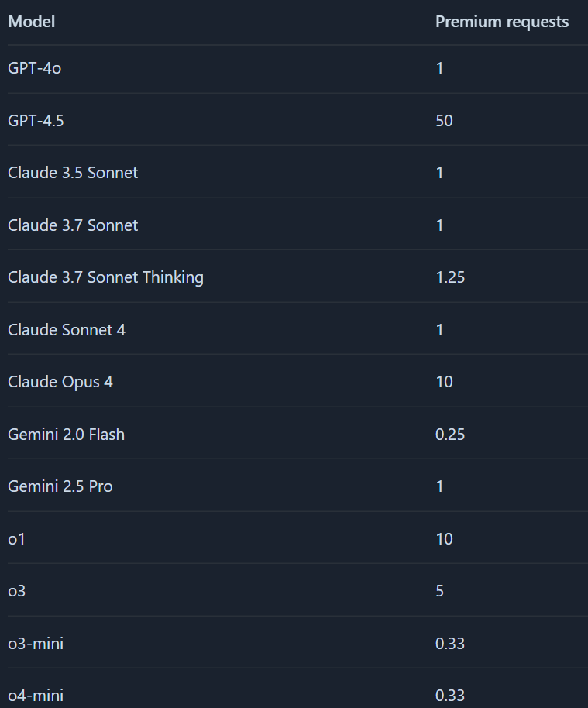
Task: Select the GPT-4o model row
Action: click(x=34, y=68)
